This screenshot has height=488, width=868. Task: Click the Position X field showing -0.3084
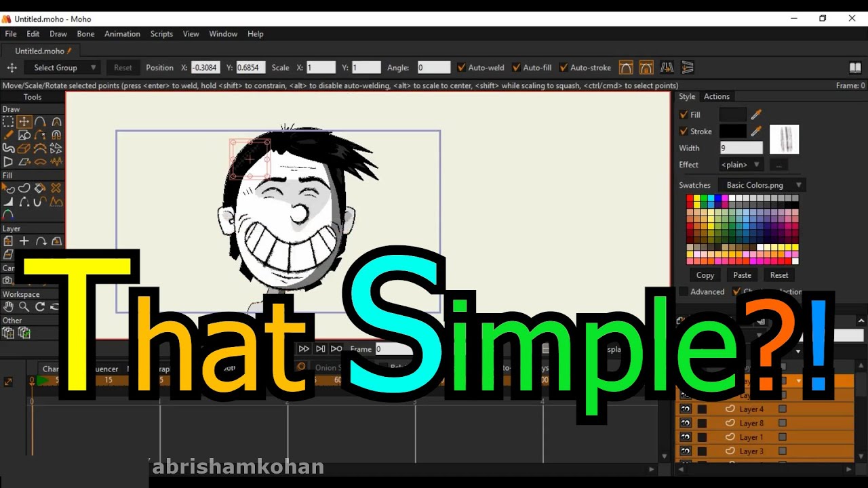click(x=205, y=67)
